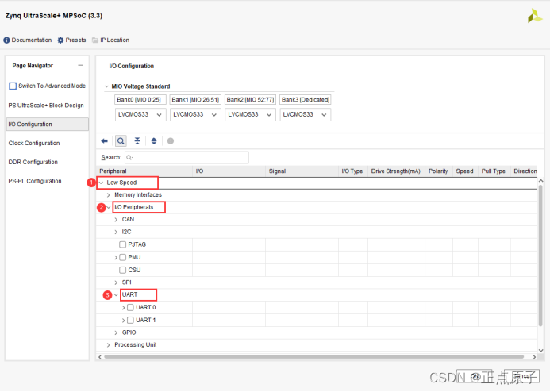Select Bank0 [MIO 0:25] label
The height and width of the screenshot is (392, 550).
coord(139,100)
